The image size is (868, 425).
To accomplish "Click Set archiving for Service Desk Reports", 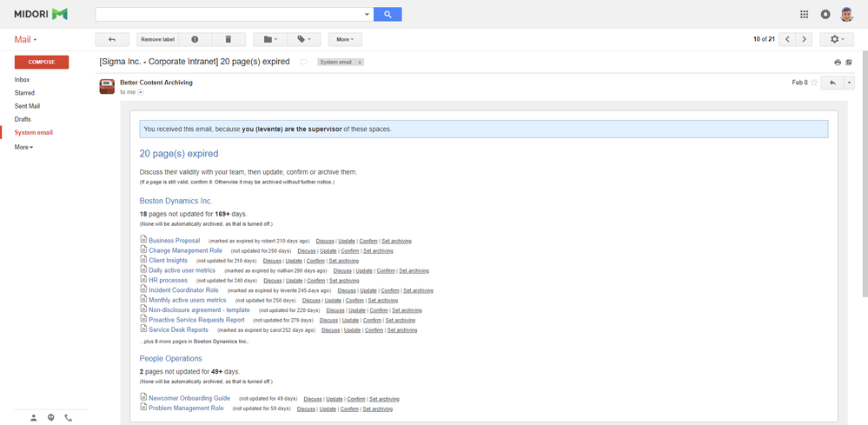I will click(x=402, y=330).
